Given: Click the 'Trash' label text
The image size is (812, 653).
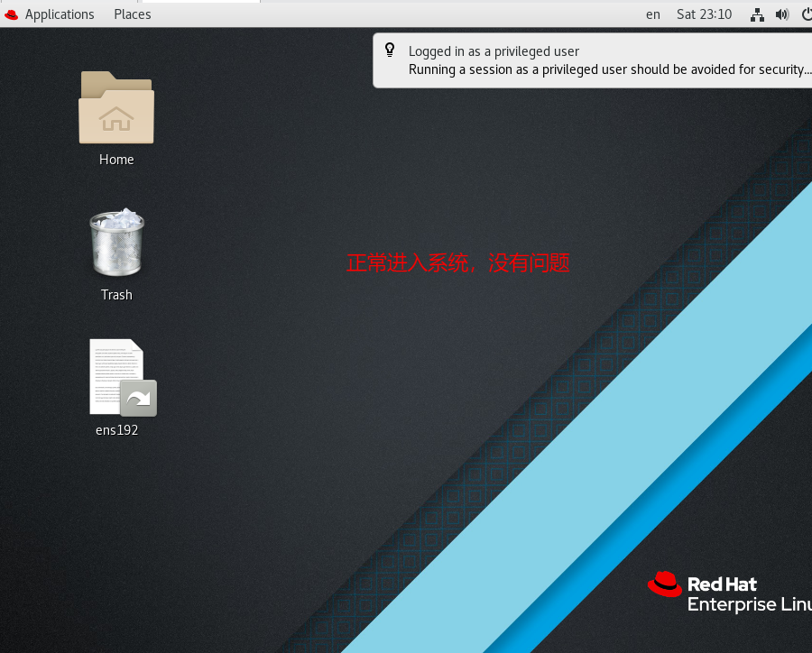Looking at the screenshot, I should [x=116, y=295].
